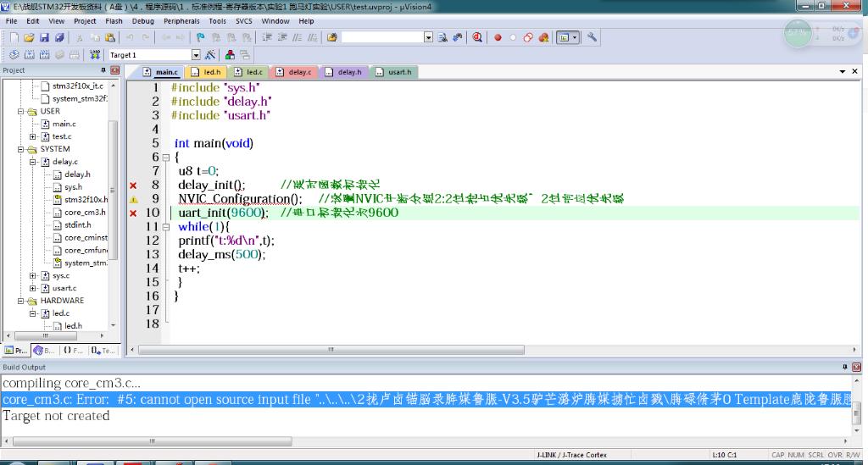
Task: Click the editor horizontal scrollbar
Action: (x=331, y=350)
